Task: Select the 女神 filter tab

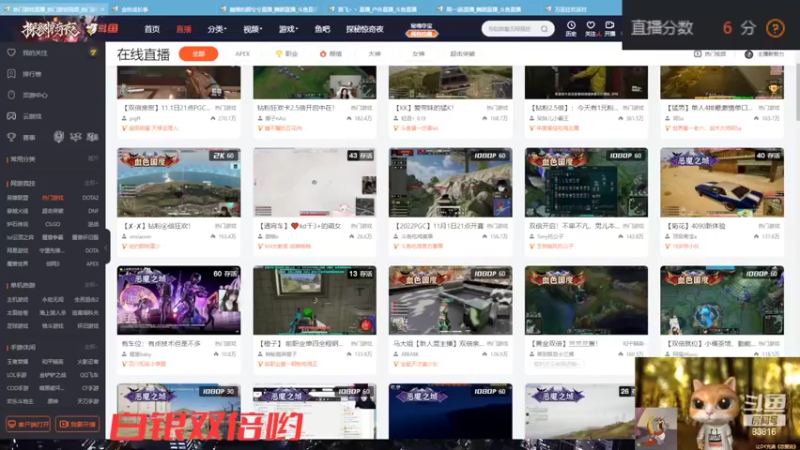Action: 418,54
